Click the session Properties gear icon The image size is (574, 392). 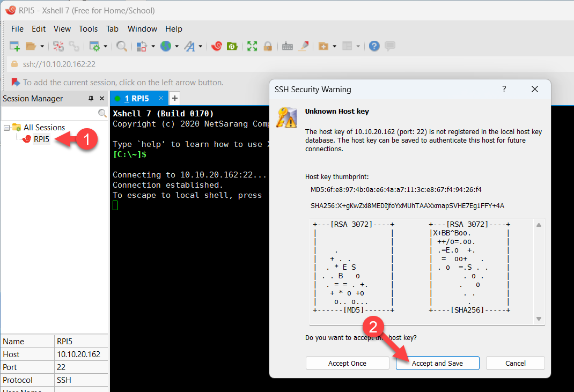tap(94, 46)
